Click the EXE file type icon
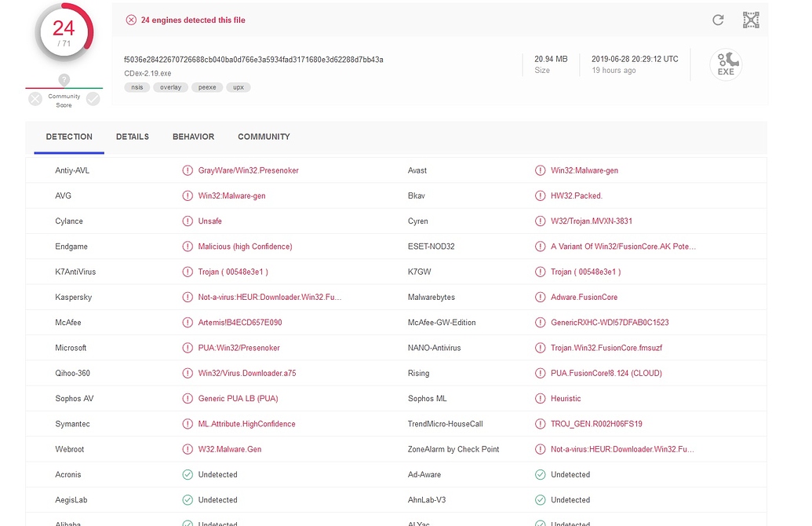This screenshot has height=526, width=812. (726, 65)
